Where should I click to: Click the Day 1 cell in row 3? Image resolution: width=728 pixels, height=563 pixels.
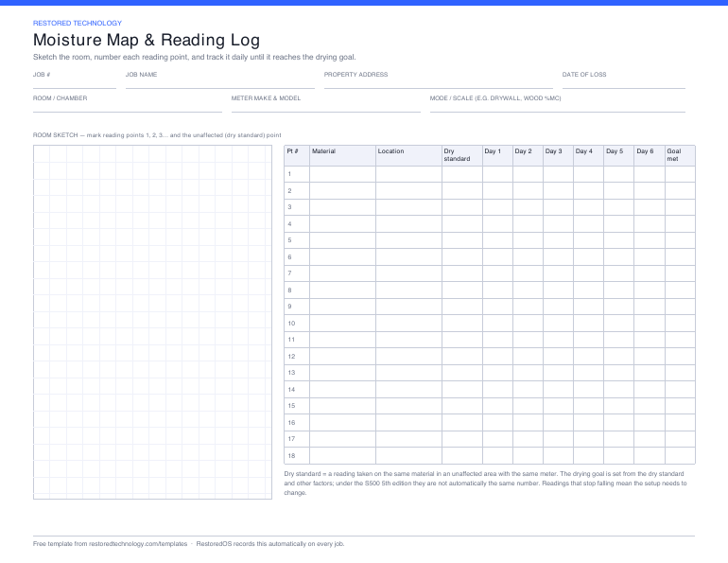pos(497,207)
